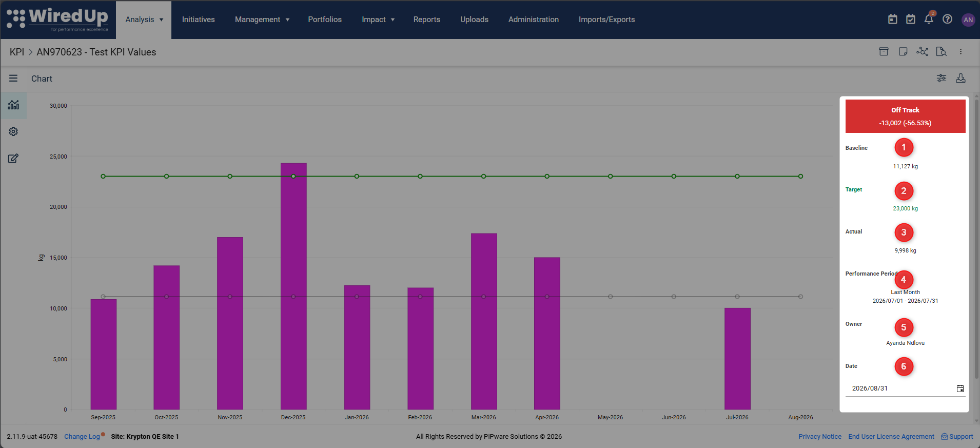
Task: Click the Site: Krypton QE Site 1 text
Action: [145, 437]
